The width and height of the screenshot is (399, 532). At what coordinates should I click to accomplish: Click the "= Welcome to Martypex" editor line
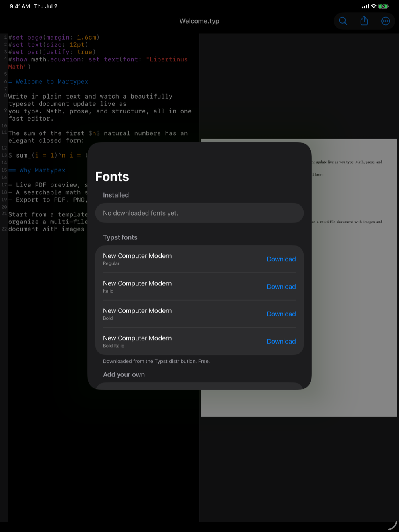[x=48, y=81]
